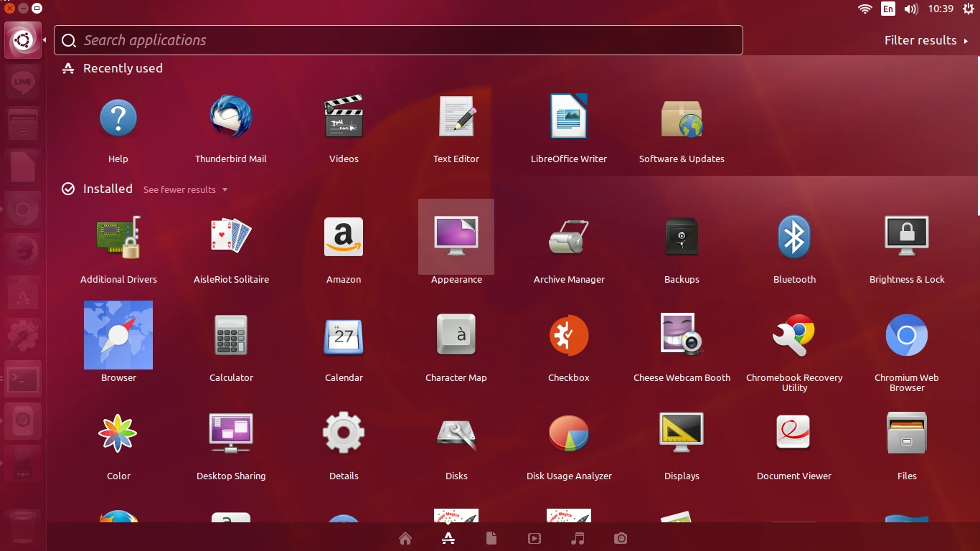Switch to the Music lens
The width and height of the screenshot is (980, 551).
(x=578, y=538)
